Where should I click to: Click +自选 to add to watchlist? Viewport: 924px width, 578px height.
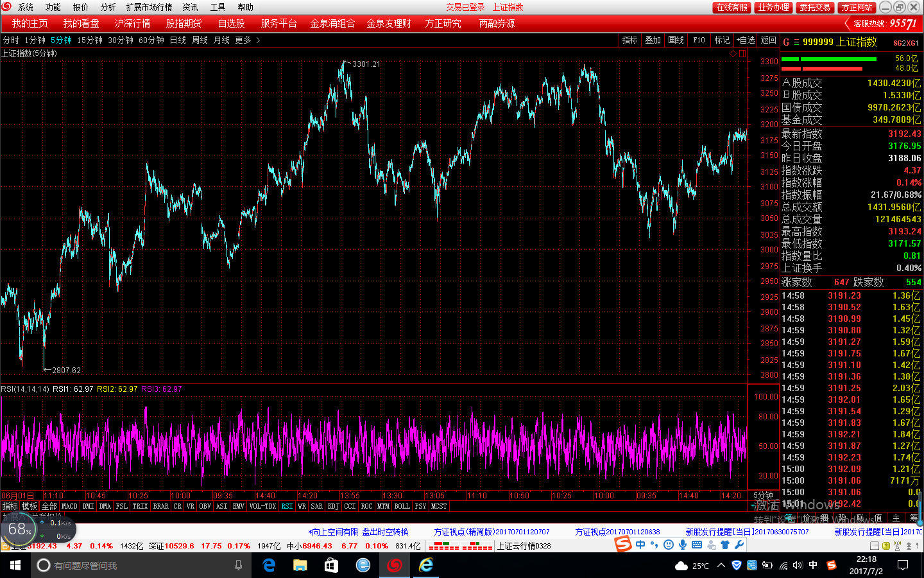coord(745,40)
